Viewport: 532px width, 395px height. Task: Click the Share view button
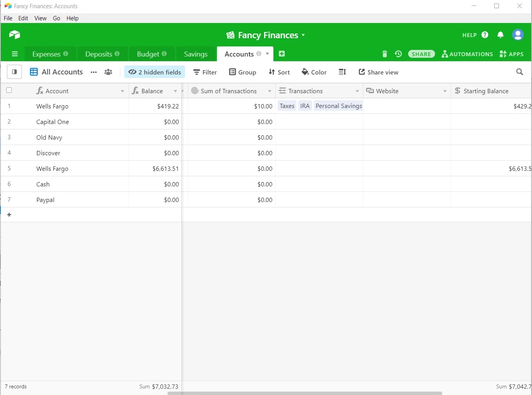379,72
